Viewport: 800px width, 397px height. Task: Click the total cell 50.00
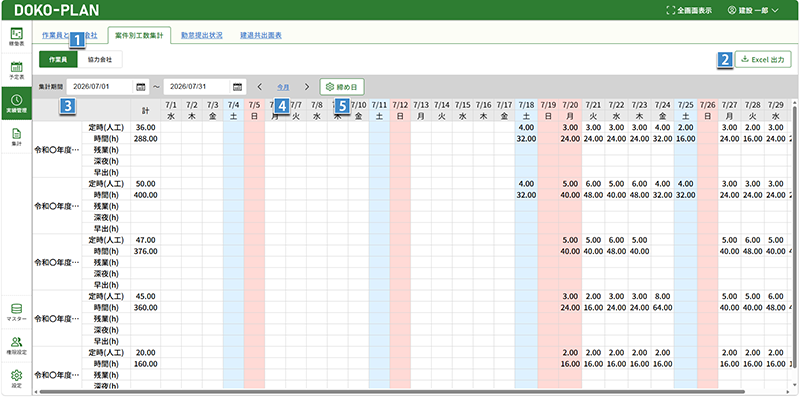coord(145,183)
